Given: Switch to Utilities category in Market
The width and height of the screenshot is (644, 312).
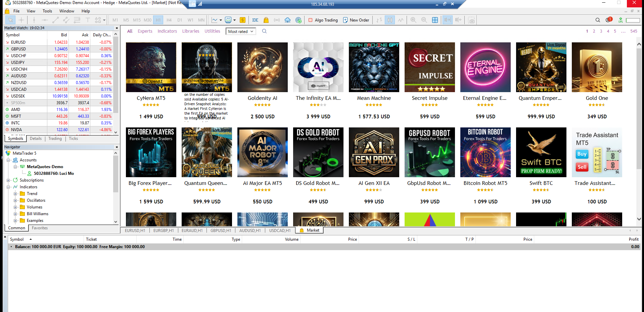Looking at the screenshot, I should [212, 31].
